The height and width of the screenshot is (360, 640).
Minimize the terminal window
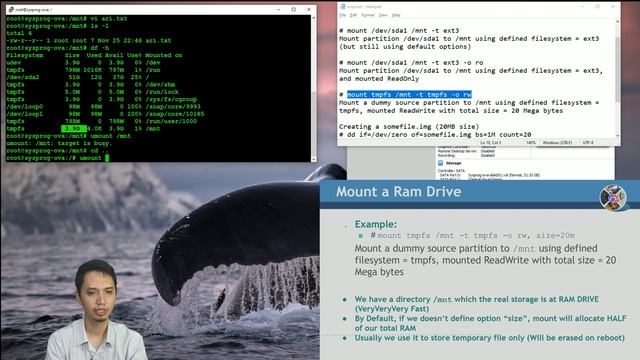278,9
